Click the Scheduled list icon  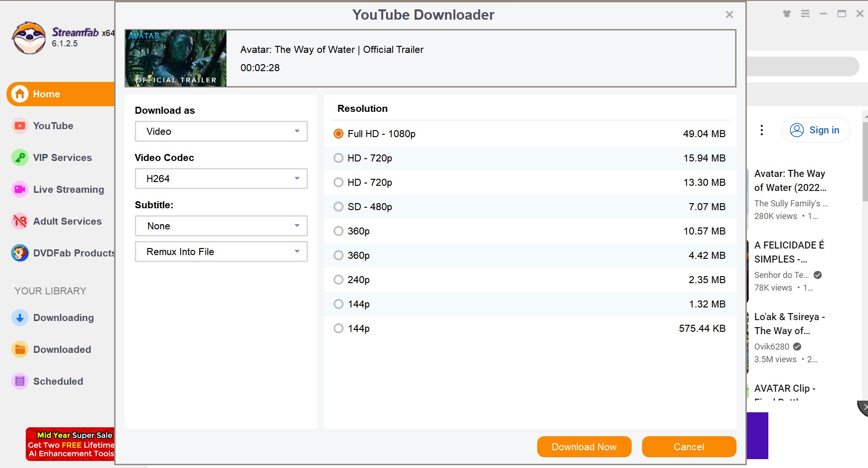click(x=20, y=381)
